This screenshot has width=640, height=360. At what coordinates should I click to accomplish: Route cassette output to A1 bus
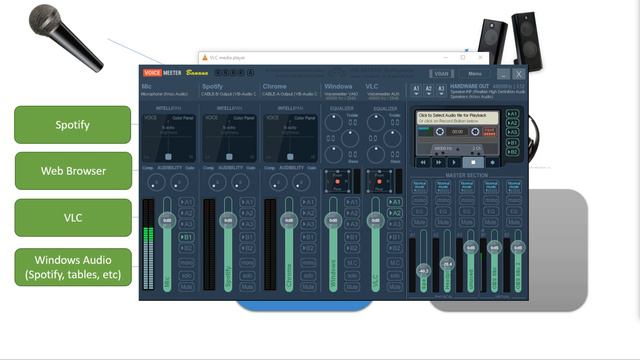(x=512, y=113)
